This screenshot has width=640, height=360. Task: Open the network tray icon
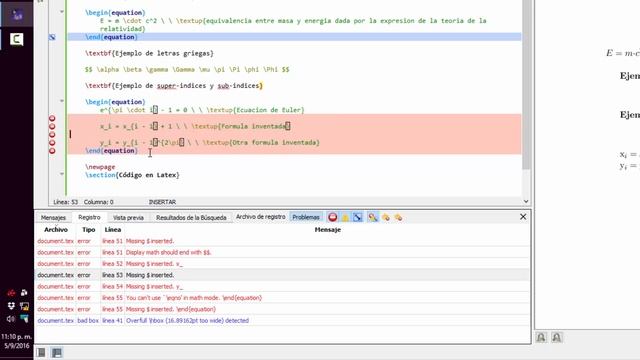click(24, 306)
